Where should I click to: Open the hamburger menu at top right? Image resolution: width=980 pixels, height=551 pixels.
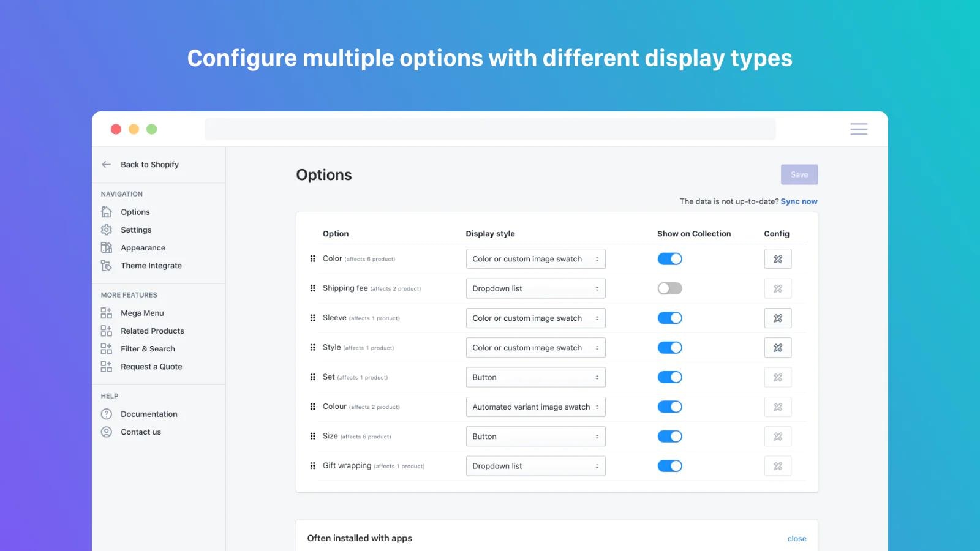859,129
